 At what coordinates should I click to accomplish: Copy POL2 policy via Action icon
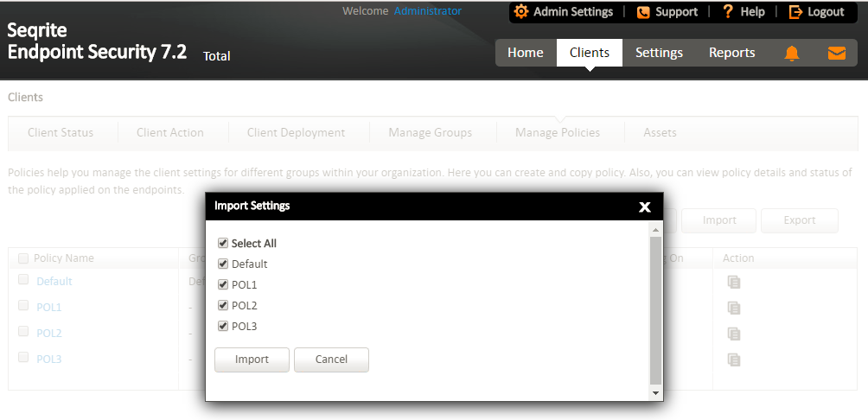click(733, 334)
